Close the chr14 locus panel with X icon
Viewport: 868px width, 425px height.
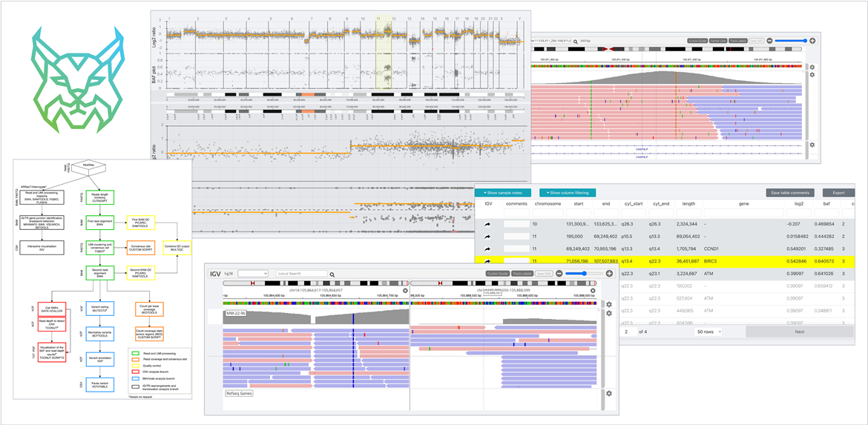405,291
